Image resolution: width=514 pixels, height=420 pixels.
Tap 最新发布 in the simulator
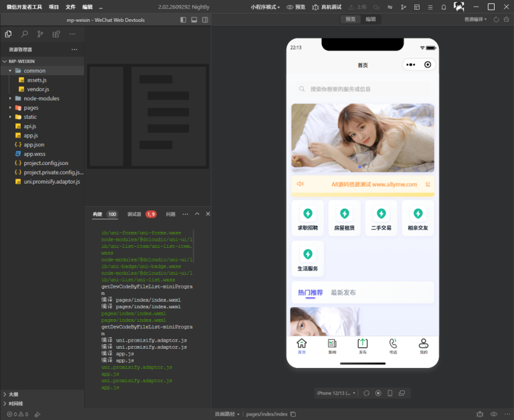click(x=343, y=293)
